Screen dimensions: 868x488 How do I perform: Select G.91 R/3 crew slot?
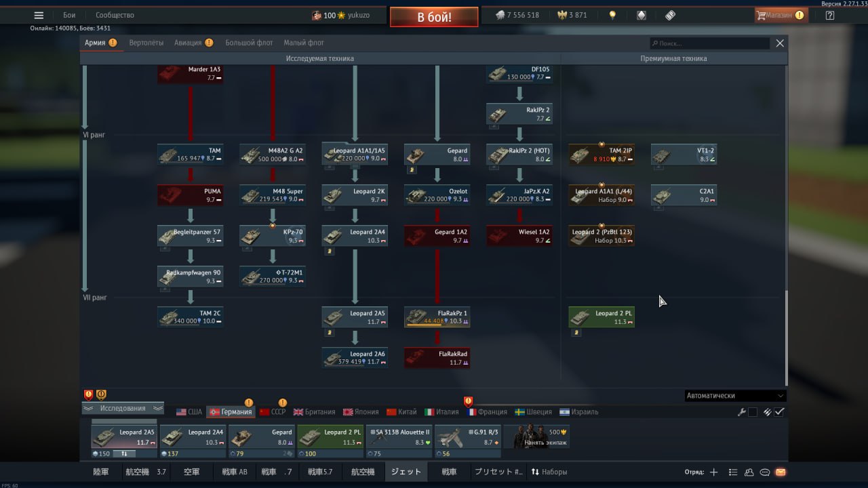tap(468, 437)
